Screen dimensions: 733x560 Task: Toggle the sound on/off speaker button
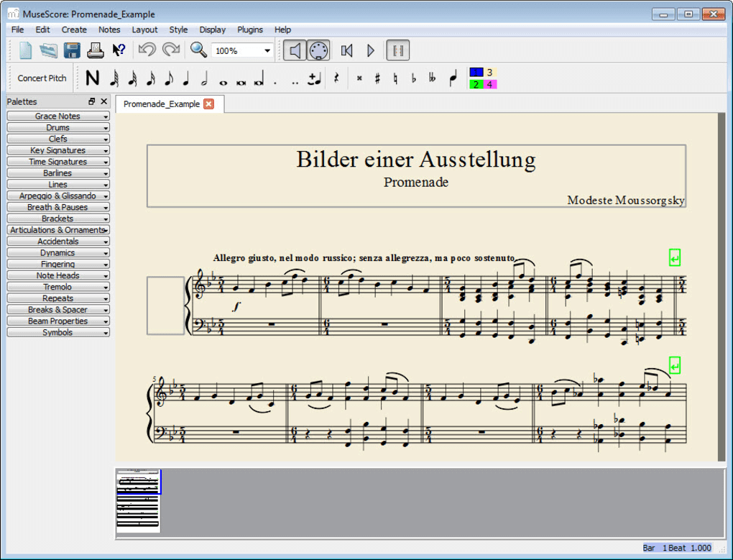tap(294, 50)
